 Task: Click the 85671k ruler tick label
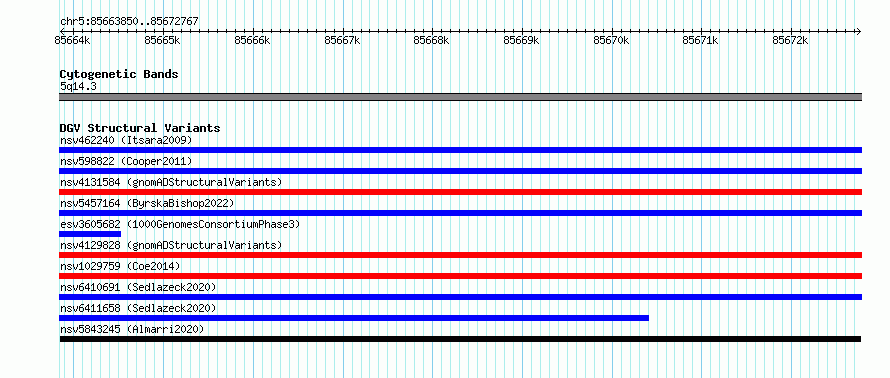pyautogui.click(x=700, y=40)
